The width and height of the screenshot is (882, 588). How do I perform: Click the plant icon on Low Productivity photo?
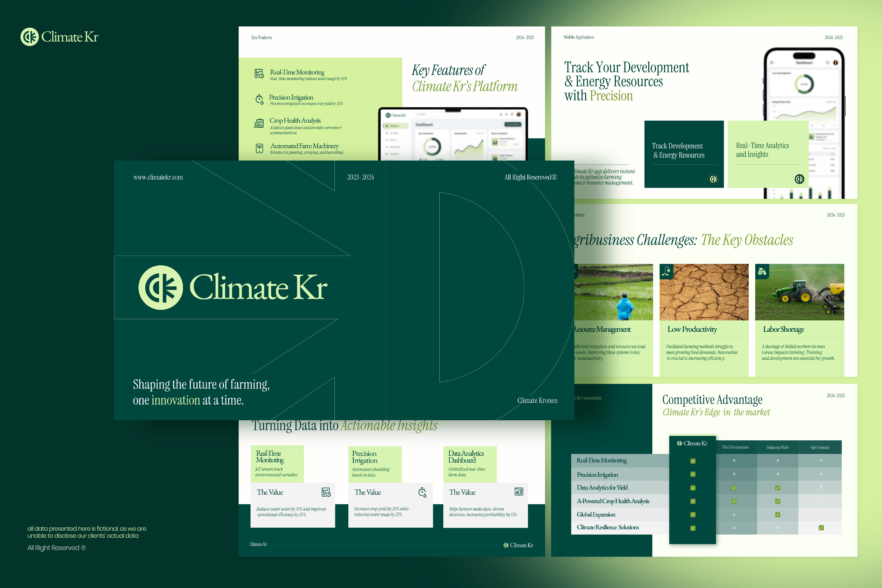[x=666, y=271]
